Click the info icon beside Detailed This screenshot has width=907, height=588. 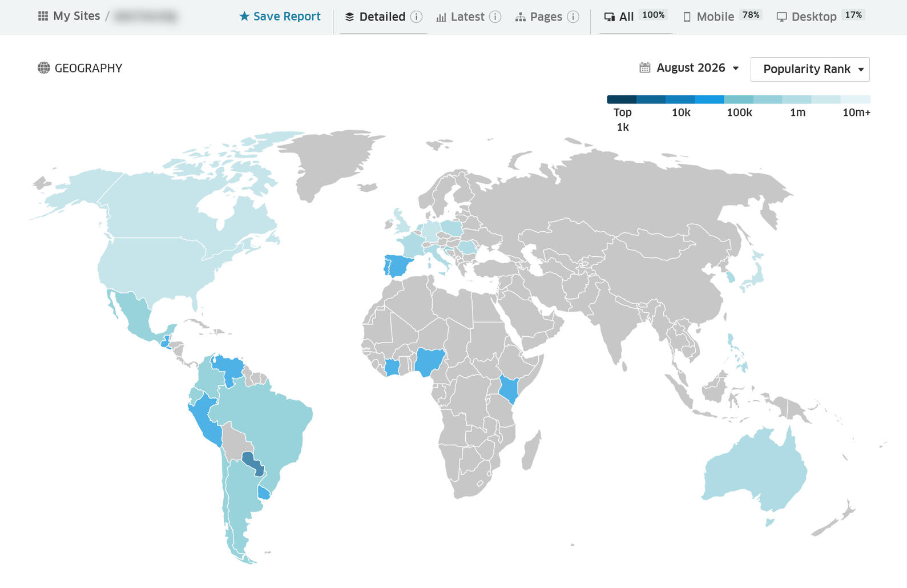pos(417,17)
